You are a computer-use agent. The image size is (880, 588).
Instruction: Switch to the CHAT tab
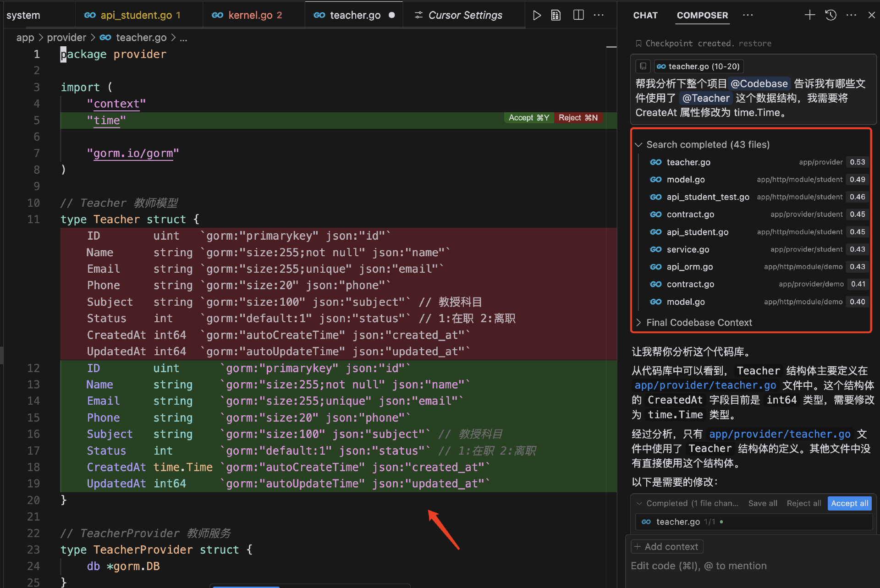click(645, 15)
